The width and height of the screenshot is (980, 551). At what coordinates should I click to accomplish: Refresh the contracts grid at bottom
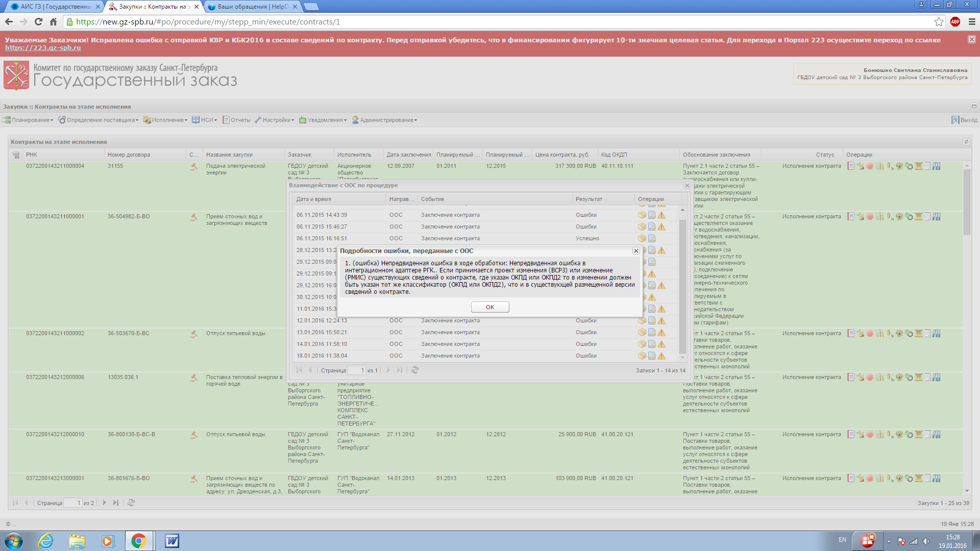(x=131, y=503)
